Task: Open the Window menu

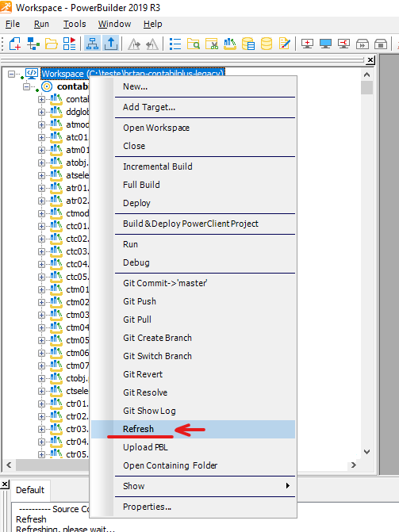Action: tap(114, 24)
